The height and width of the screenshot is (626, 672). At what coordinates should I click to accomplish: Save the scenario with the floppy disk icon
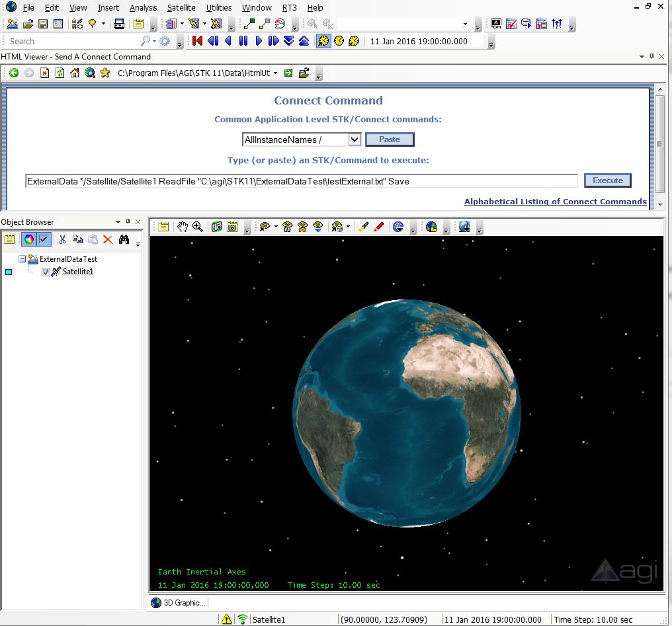pyautogui.click(x=43, y=24)
